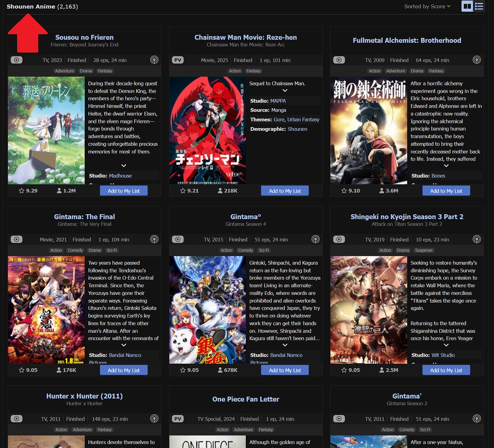
Task: Click members count 1.2M on Frieren
Action: (x=66, y=191)
